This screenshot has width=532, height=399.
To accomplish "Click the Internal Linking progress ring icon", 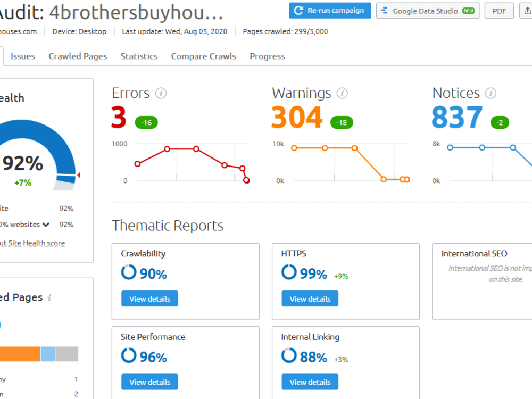I will click(x=289, y=355).
